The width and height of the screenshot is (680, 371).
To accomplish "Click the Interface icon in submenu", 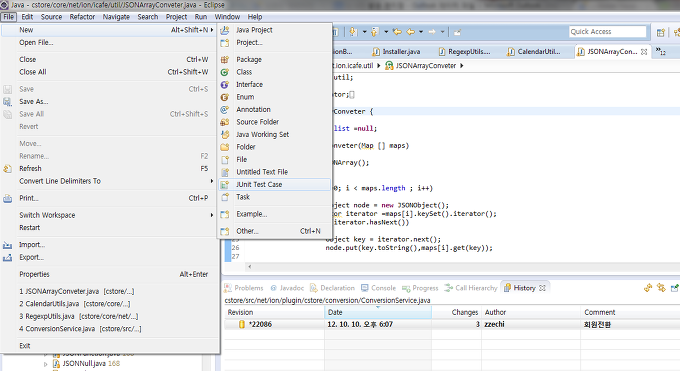I will pos(225,85).
